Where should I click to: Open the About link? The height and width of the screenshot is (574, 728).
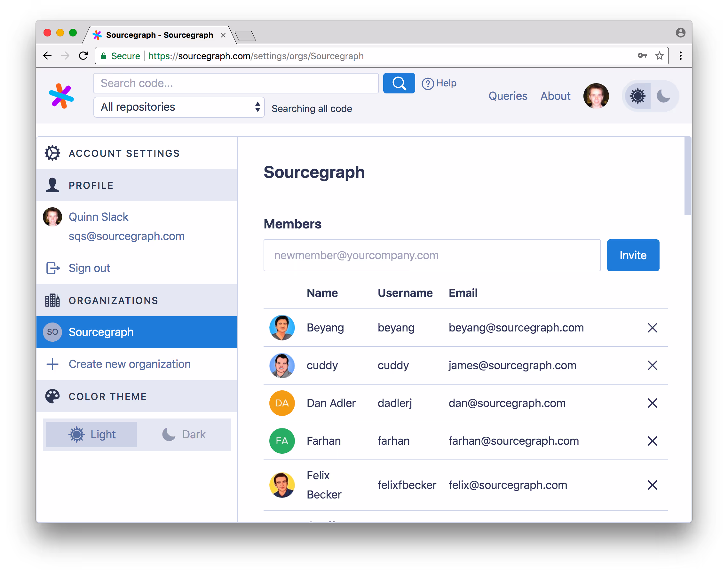(555, 96)
